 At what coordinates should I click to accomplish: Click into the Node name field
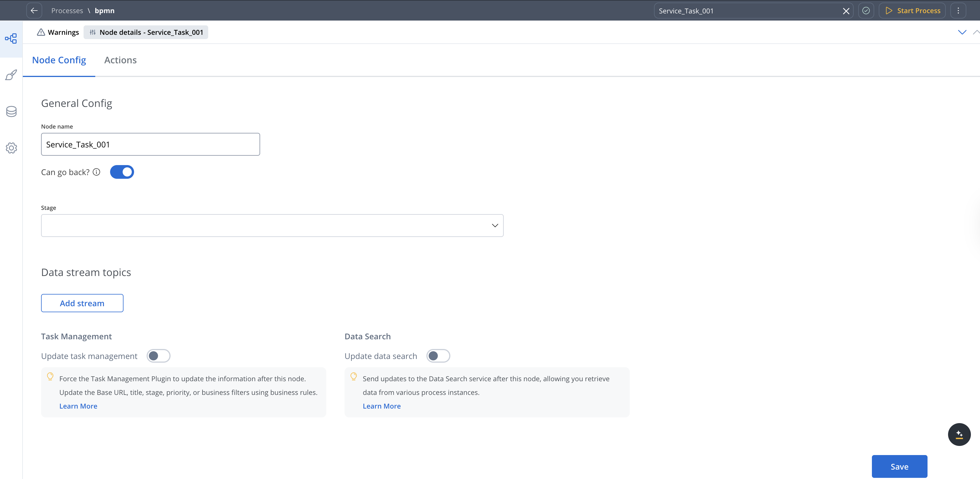[x=150, y=145]
